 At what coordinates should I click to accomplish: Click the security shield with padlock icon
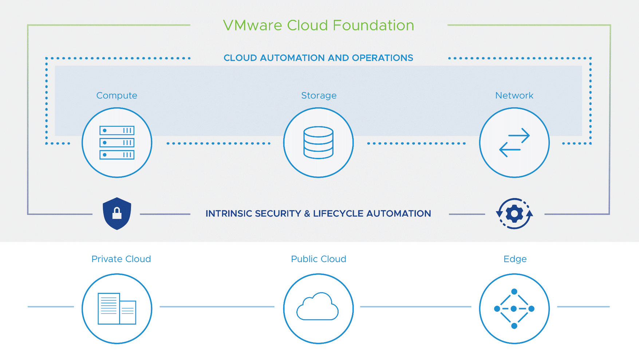coord(117,214)
